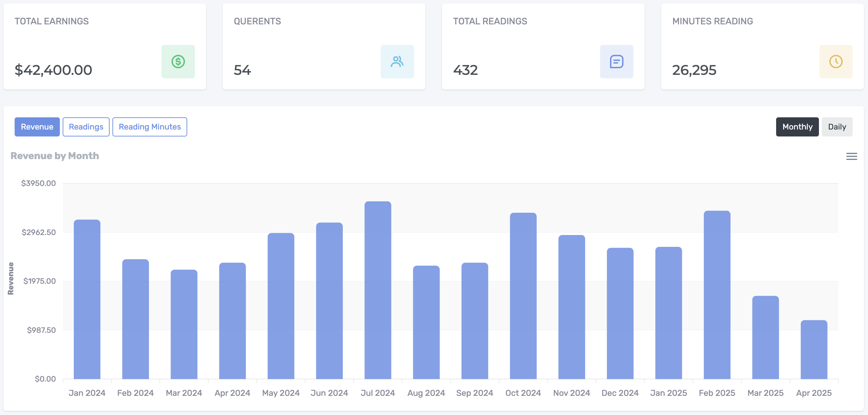Image resolution: width=868 pixels, height=415 pixels.
Task: Click the chat bubble icon on Total Readings card
Action: (617, 62)
